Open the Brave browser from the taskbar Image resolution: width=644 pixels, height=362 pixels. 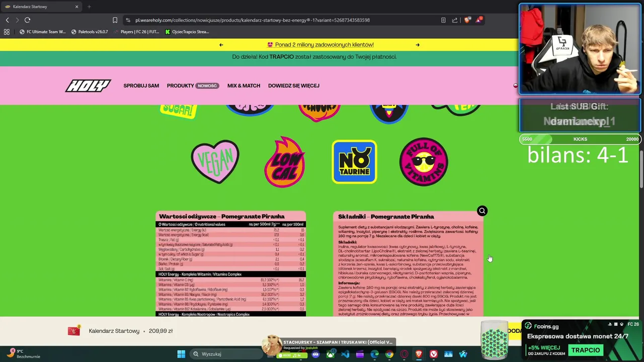[419, 354]
